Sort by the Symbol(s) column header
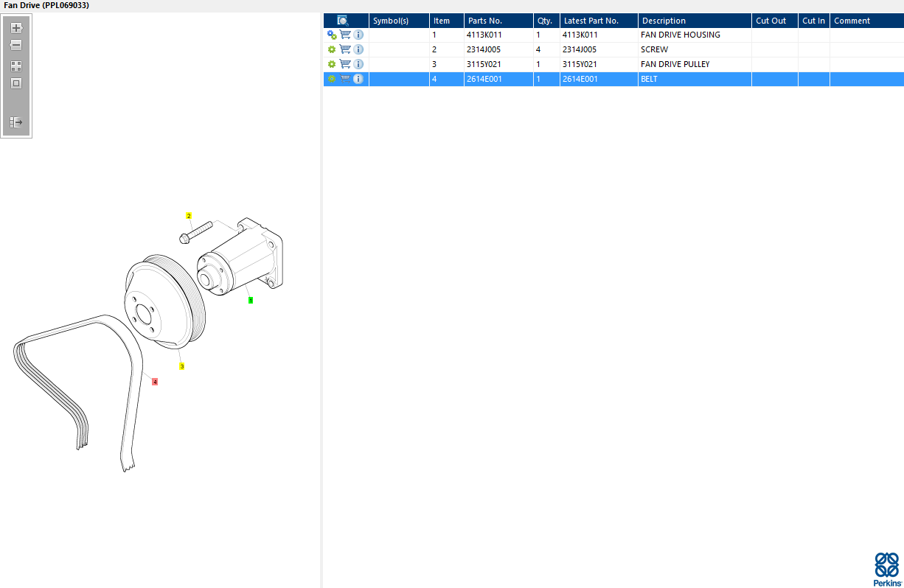904x588 pixels. click(399, 21)
